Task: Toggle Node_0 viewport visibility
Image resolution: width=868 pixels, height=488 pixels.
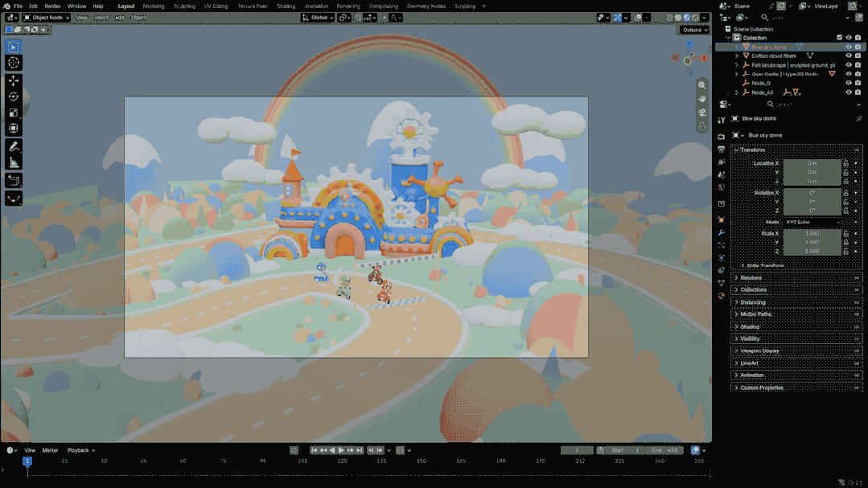Action: point(849,83)
